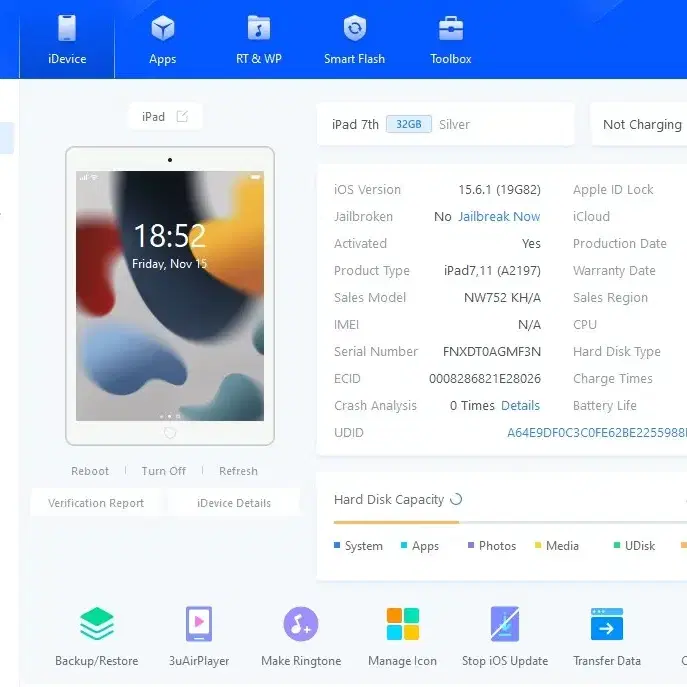Click the iPad lock screen preview

point(170,296)
